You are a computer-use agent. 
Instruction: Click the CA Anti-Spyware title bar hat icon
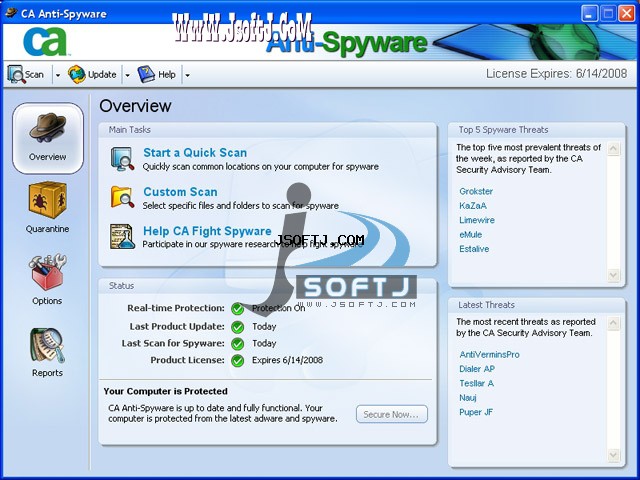click(x=11, y=13)
